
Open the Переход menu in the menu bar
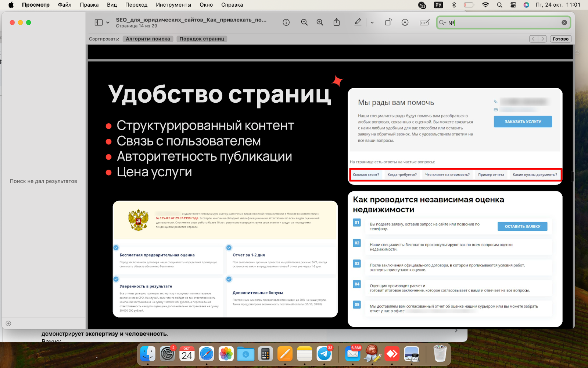coord(136,5)
